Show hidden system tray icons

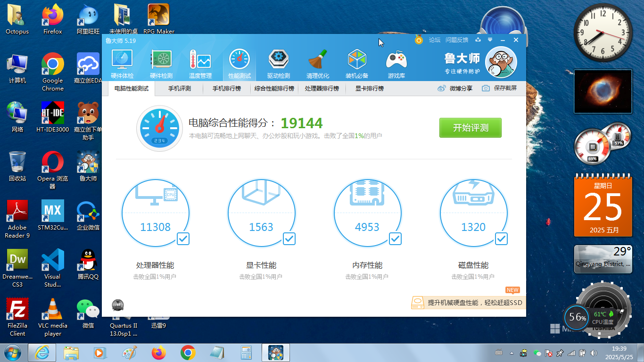(512, 353)
